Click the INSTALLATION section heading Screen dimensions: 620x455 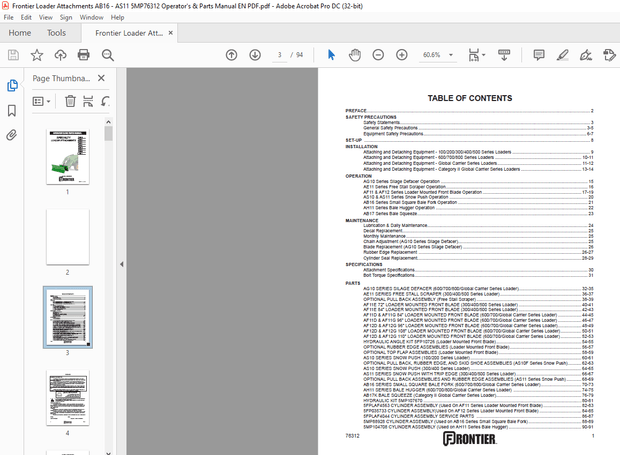361,146
